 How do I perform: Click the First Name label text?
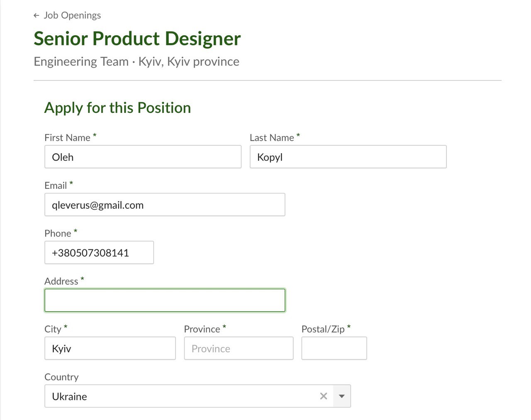click(67, 138)
